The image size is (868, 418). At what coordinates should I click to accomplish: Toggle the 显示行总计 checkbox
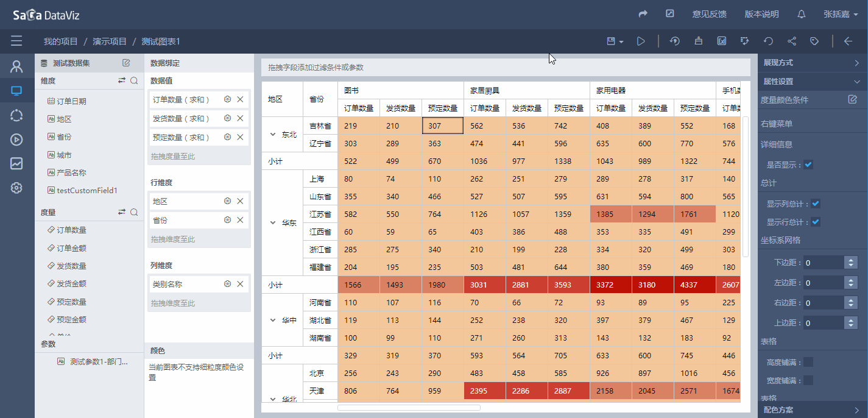(x=816, y=222)
